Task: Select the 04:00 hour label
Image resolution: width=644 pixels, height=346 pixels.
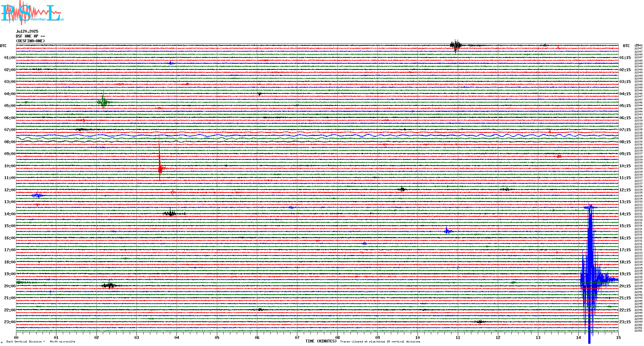Action: pyautogui.click(x=10, y=94)
